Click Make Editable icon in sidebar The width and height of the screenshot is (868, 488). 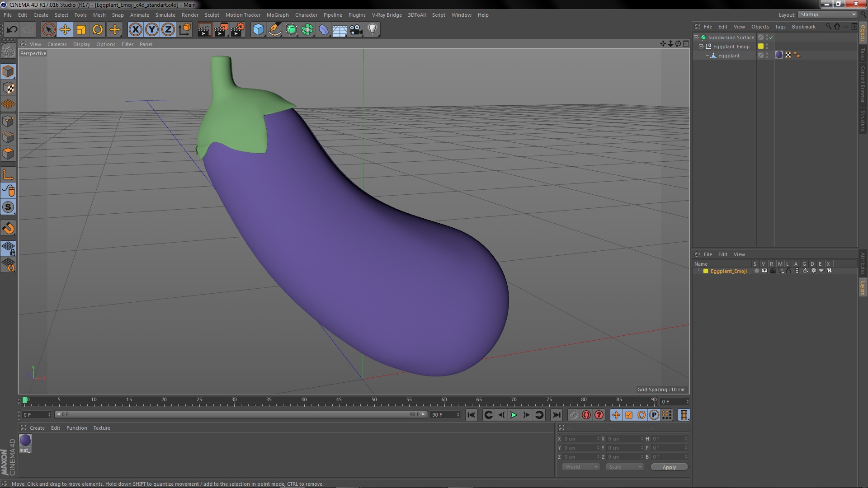coord(8,51)
